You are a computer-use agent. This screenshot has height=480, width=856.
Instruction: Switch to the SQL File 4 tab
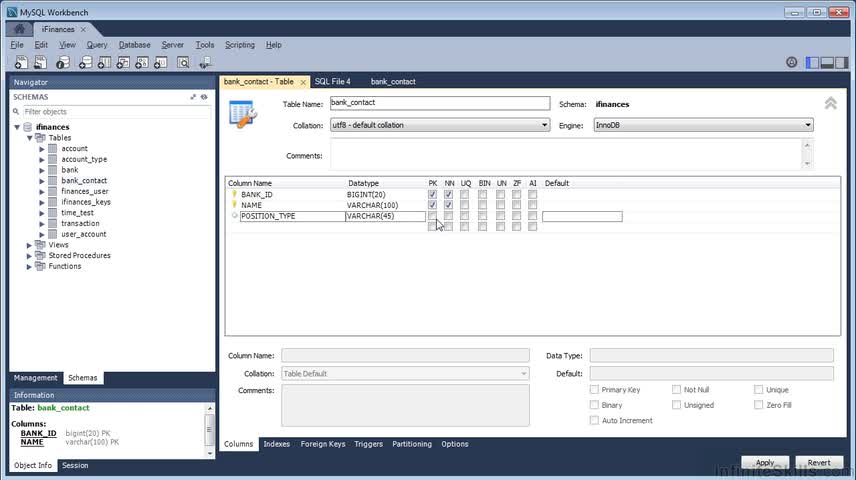pos(332,81)
